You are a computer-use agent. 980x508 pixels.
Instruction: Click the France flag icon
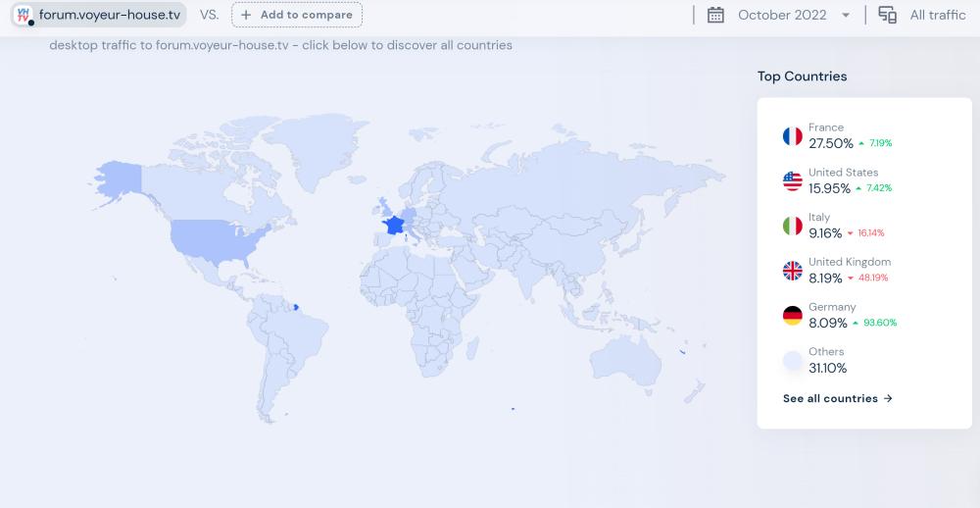(792, 136)
